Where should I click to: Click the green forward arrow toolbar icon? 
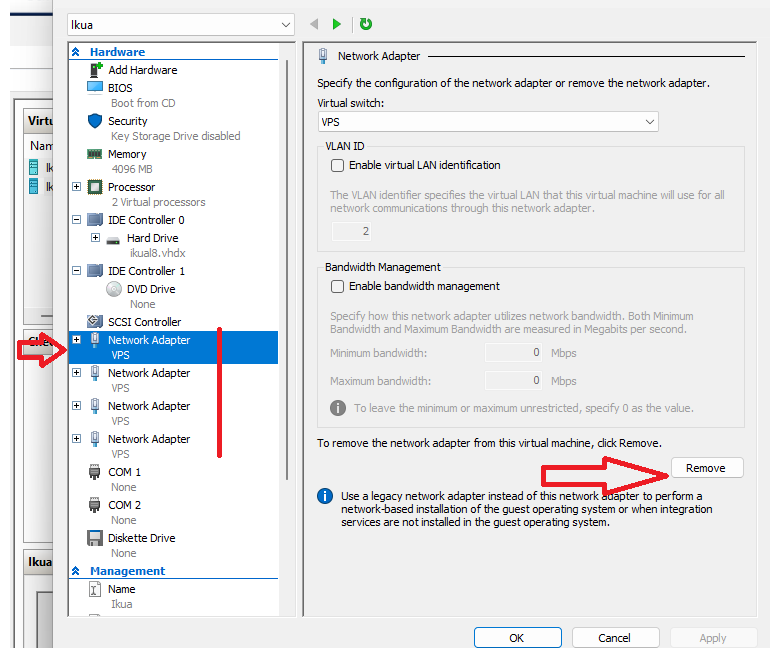[336, 24]
